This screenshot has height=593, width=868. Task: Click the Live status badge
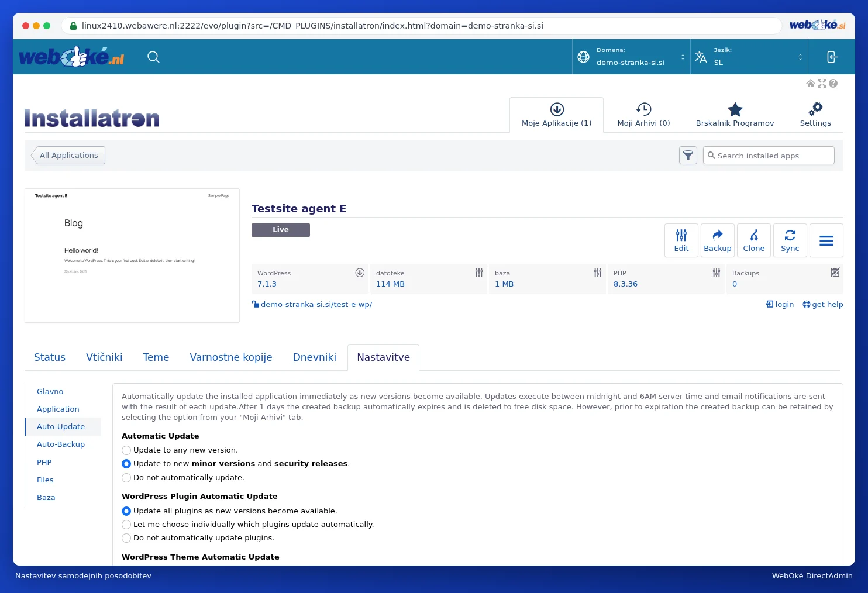point(281,230)
